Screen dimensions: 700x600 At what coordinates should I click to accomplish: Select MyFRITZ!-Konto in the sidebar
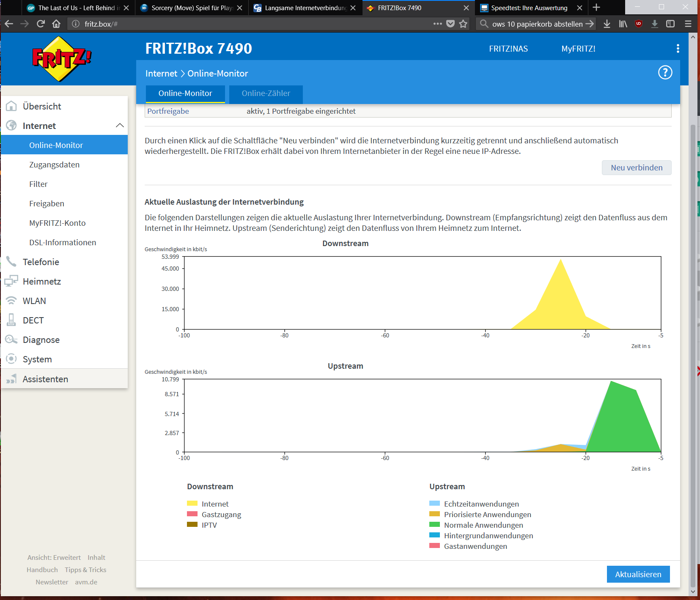point(58,223)
